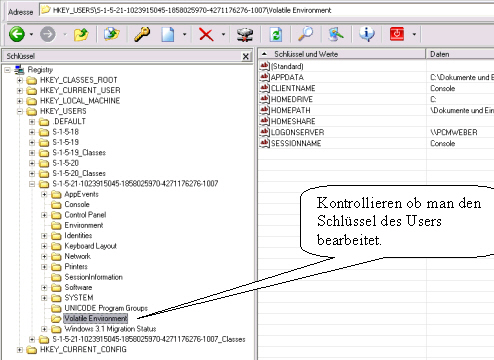Screen dimensions: 494x360
Task: Click the network registry connect icon
Action: [245, 34]
